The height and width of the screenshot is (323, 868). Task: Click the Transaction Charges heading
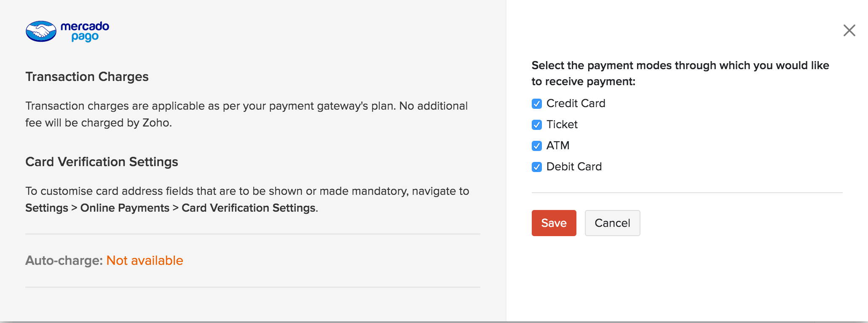87,77
